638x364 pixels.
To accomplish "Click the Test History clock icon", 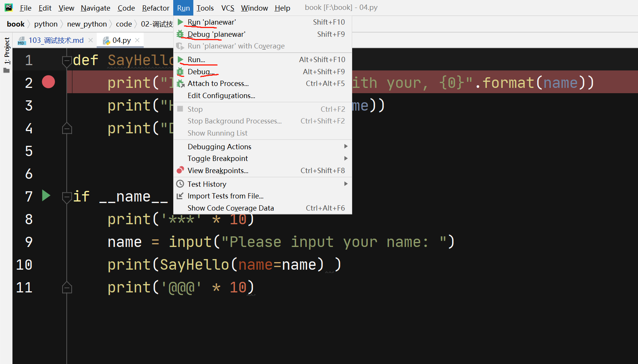I will (180, 184).
